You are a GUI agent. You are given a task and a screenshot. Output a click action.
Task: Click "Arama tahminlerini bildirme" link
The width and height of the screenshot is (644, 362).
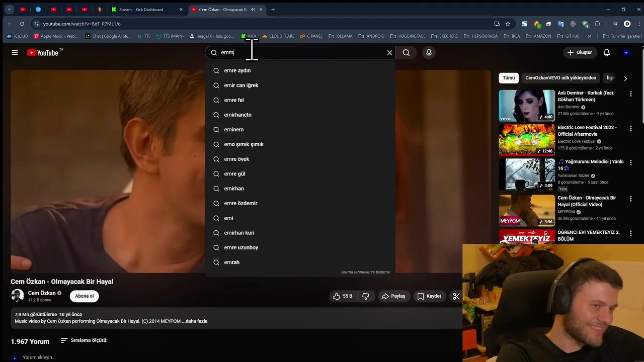click(365, 272)
